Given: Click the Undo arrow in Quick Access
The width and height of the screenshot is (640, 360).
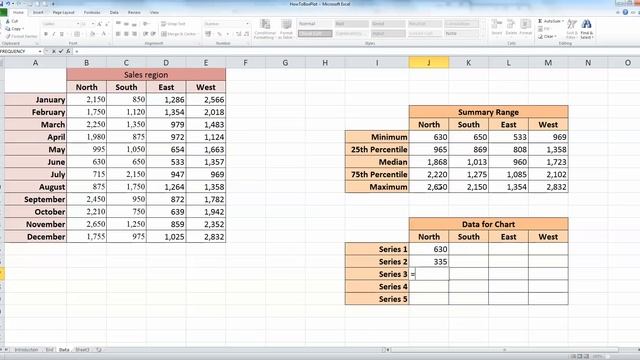Looking at the screenshot, I should (x=8, y=4).
